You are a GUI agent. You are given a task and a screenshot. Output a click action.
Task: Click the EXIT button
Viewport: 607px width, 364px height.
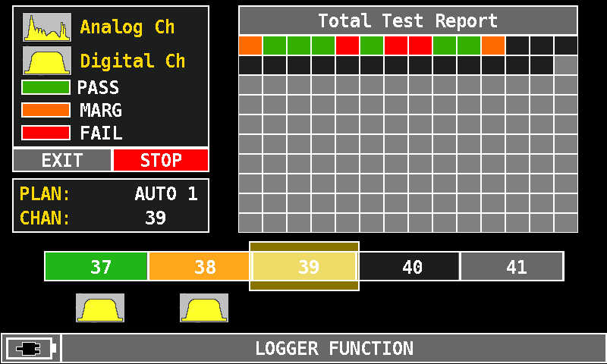pos(62,160)
